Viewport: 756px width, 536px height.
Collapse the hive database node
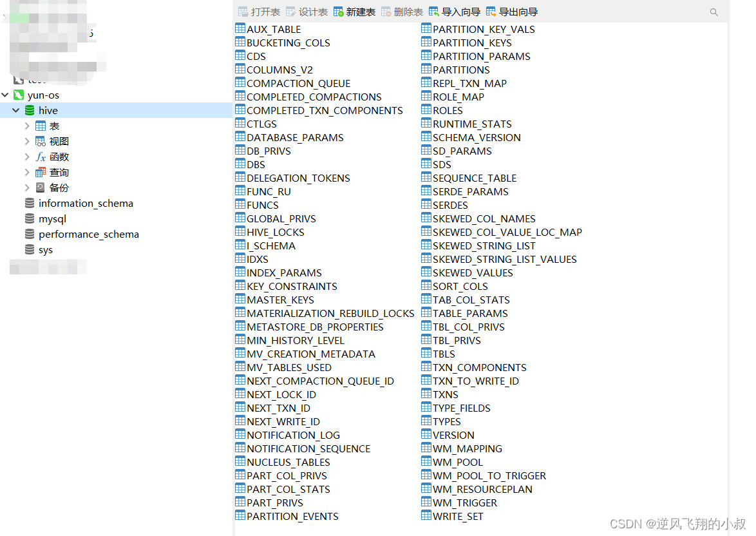(x=16, y=110)
